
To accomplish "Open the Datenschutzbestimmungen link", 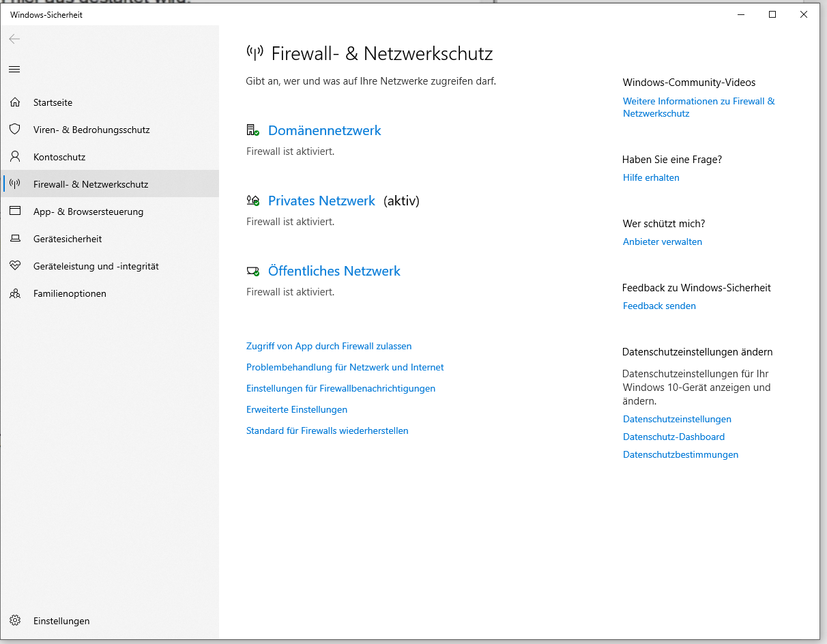I will point(680,454).
